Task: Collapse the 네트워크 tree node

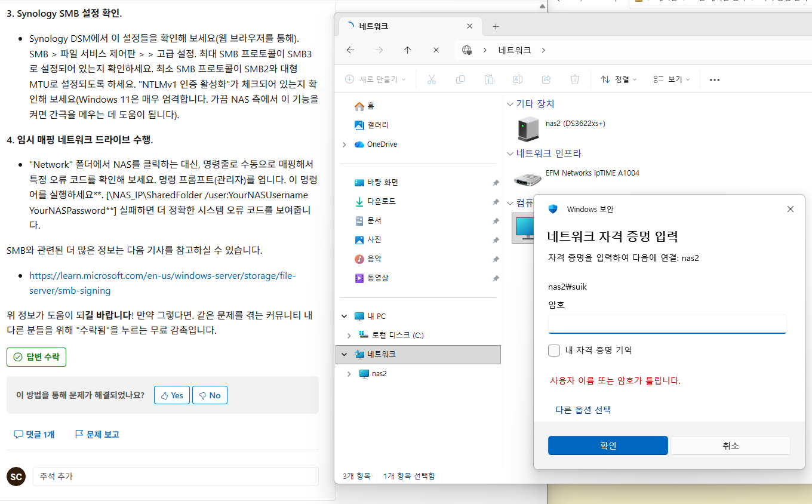Action: [345, 354]
